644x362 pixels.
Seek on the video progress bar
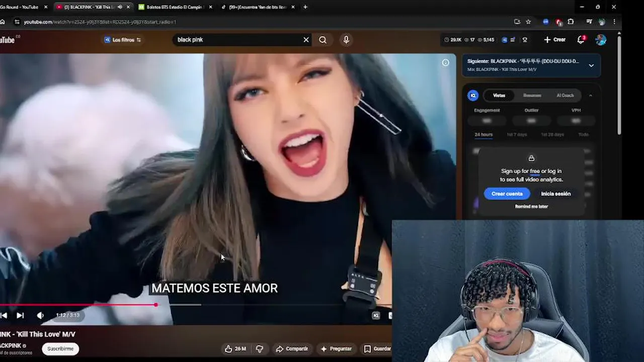[x=196, y=305]
